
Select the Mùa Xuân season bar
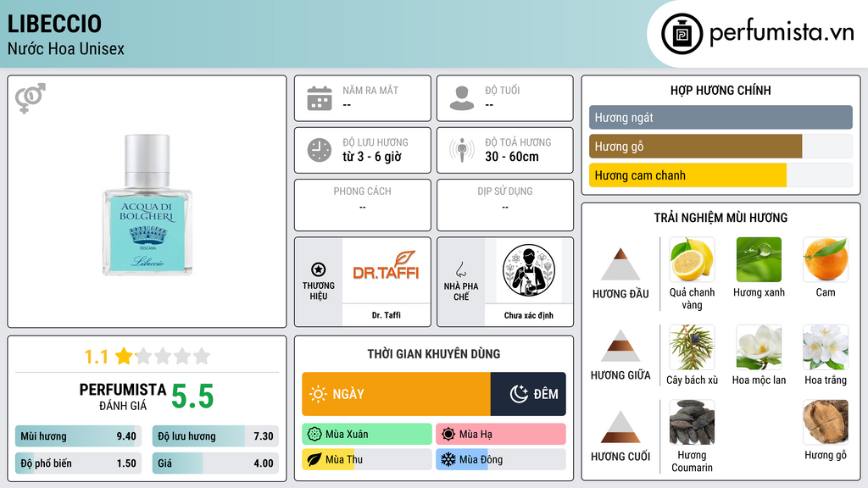[367, 435]
